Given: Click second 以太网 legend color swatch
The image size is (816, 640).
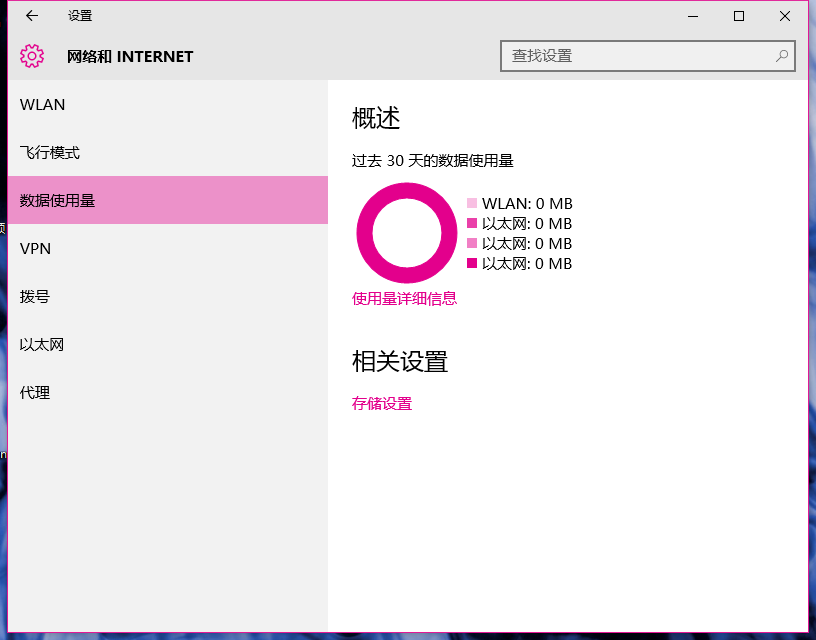Looking at the screenshot, I should click(472, 243).
